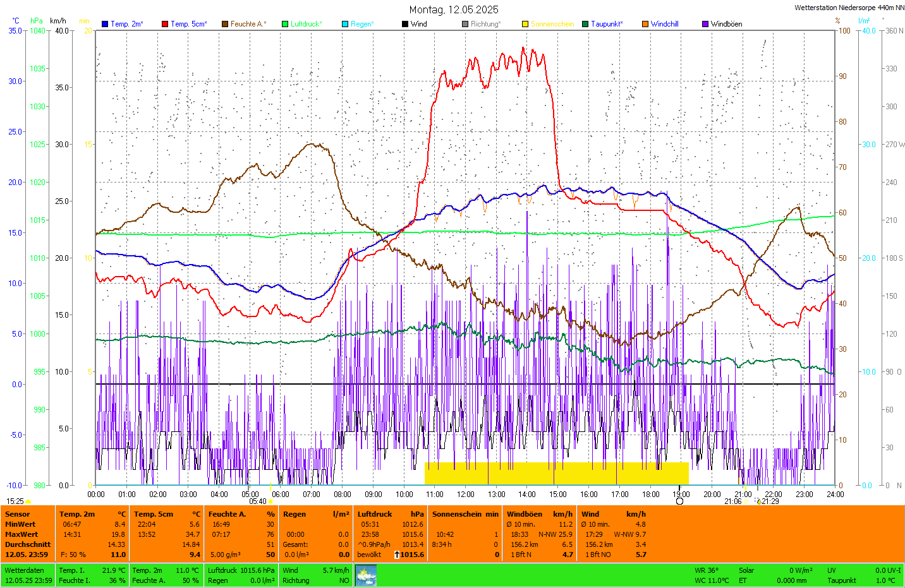Click the Wetterstation Niedersorpe header text
Screen dimensions: 905x588
pos(849,8)
